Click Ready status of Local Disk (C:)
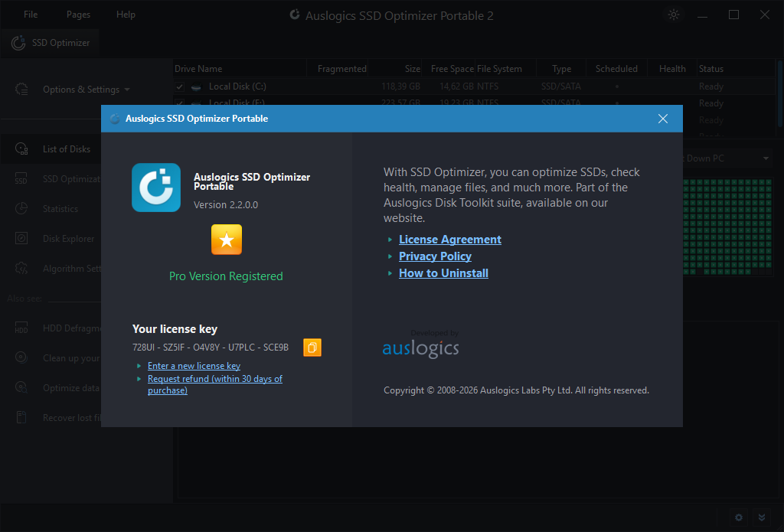Screen dimensions: 784x532 (711, 86)
